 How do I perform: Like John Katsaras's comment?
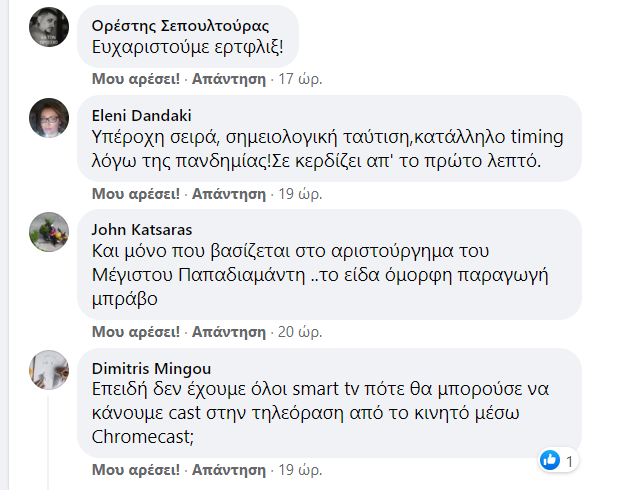point(136,332)
